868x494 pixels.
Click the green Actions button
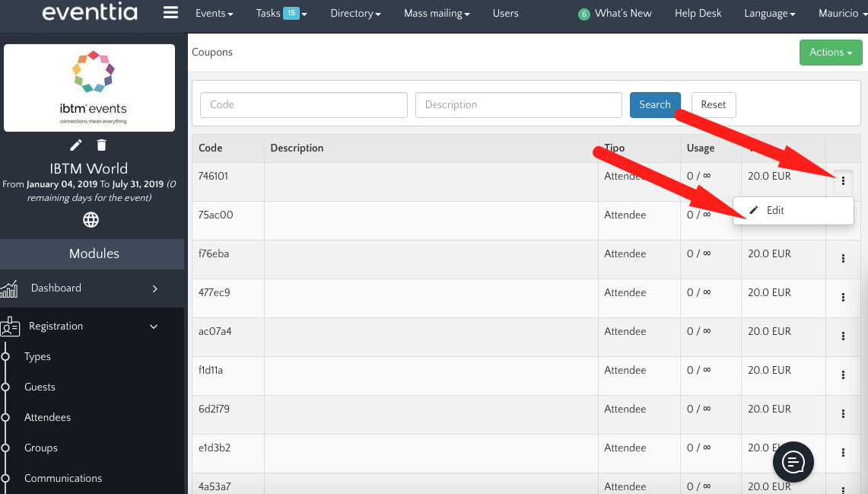click(831, 53)
